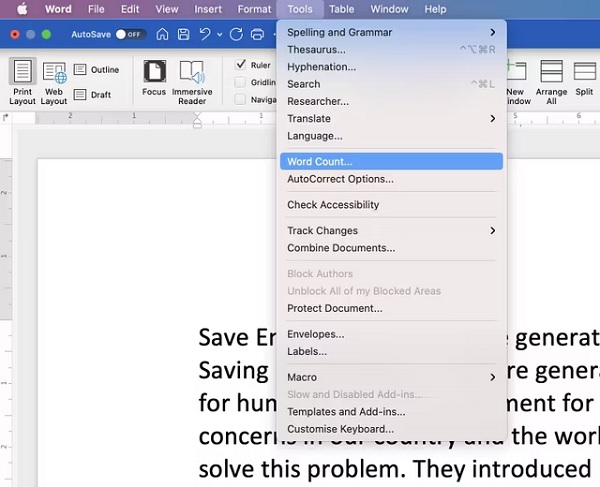Screen dimensions: 600x487
Task: Click the first-line indent marker on ruler
Action: [197, 115]
